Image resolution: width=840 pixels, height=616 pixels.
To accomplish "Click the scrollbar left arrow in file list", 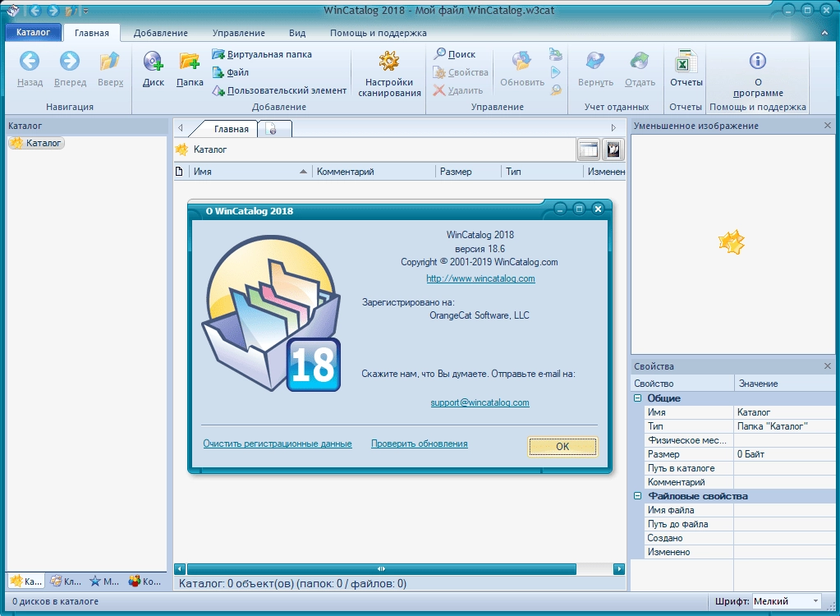I will tap(180, 569).
